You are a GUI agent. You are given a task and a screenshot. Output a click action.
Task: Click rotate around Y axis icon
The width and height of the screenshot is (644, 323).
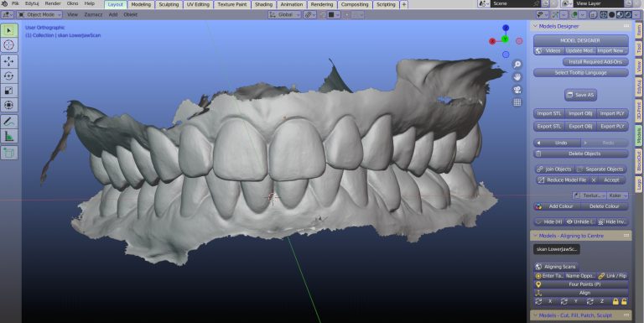click(564, 302)
